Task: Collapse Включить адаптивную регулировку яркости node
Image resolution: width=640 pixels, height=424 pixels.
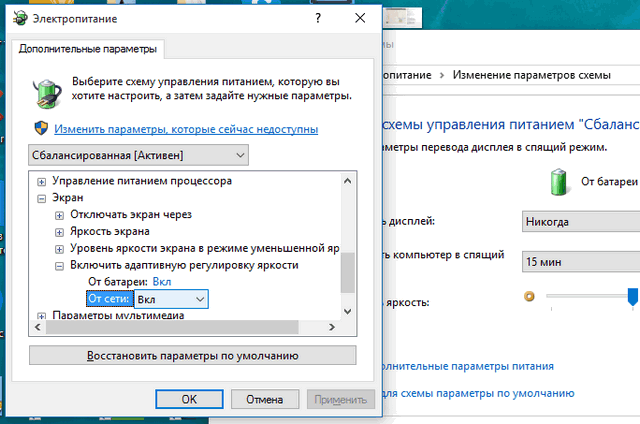Action: (x=59, y=266)
